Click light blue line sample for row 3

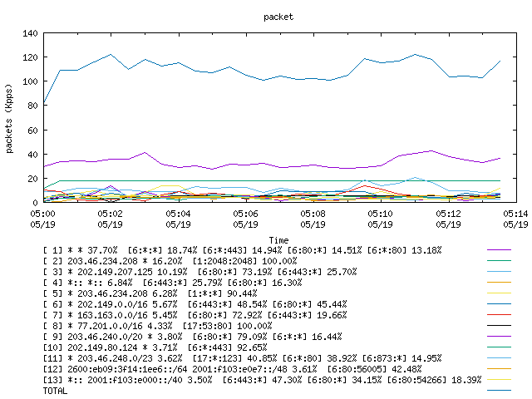pyautogui.click(x=499, y=272)
